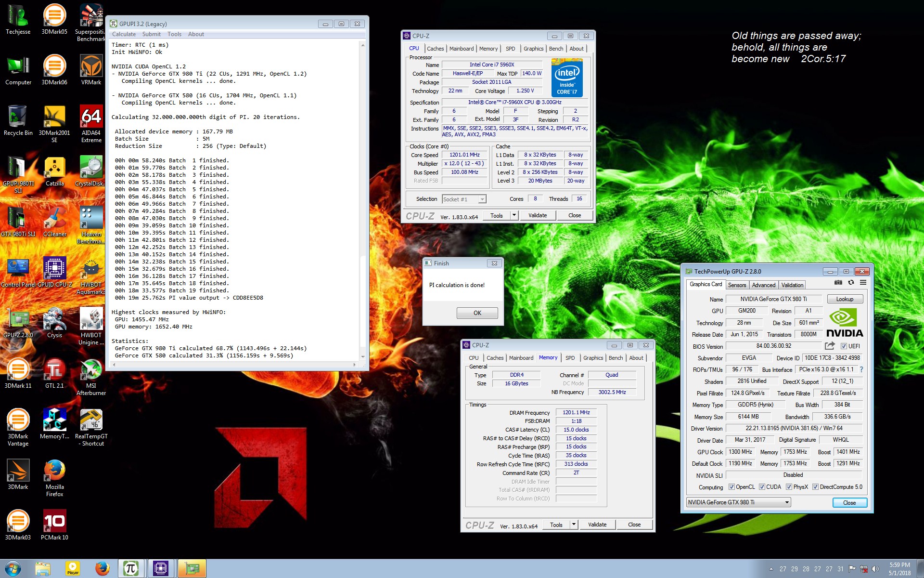Viewport: 924px width, 578px height.
Task: Switch to Caches tab in upper CPU-Z
Action: point(436,49)
